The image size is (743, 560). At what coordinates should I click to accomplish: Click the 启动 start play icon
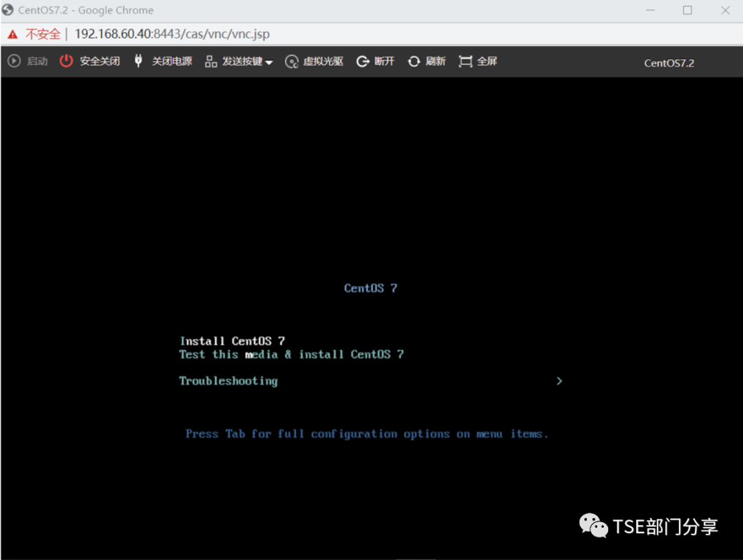point(14,61)
